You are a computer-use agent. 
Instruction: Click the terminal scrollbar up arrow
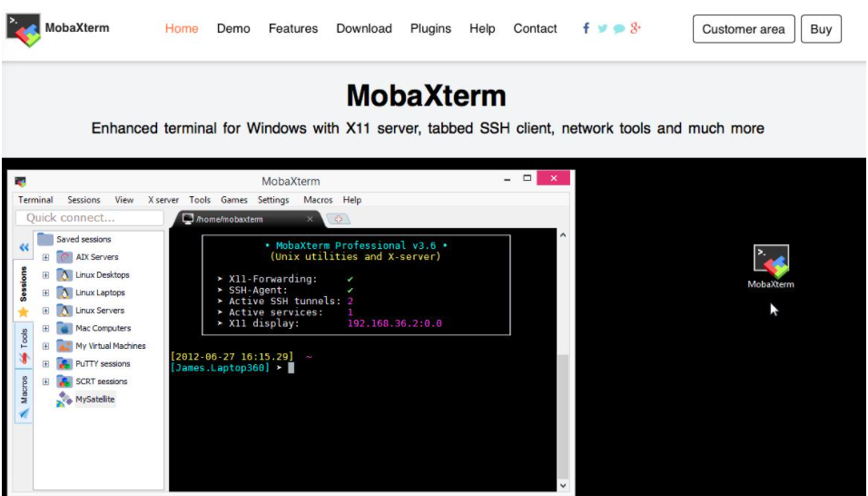(563, 235)
